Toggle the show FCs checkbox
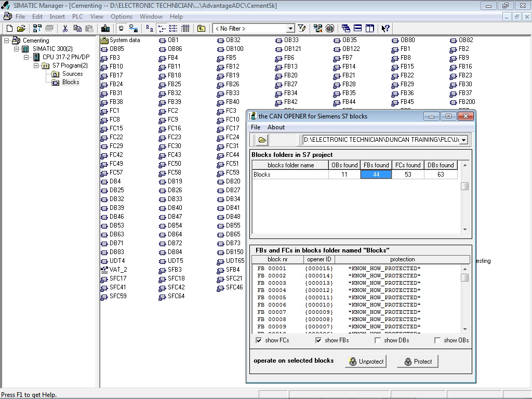The image size is (532, 399). (259, 340)
